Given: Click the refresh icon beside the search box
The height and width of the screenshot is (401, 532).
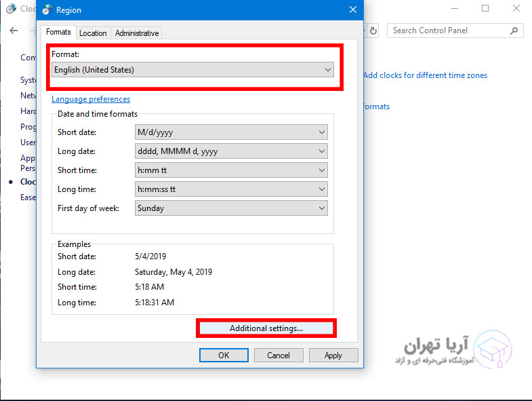Looking at the screenshot, I should [x=373, y=31].
